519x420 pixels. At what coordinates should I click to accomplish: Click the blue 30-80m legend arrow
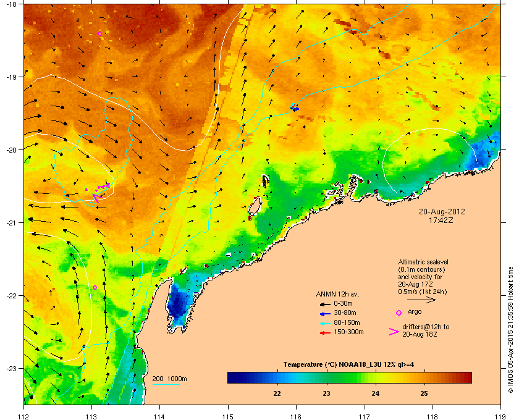325,314
